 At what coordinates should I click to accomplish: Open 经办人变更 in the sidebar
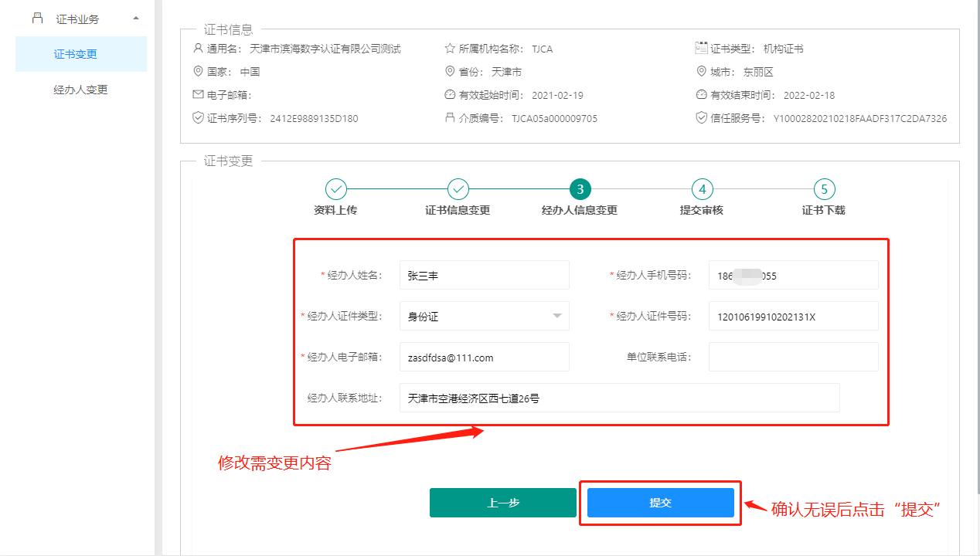pos(80,90)
